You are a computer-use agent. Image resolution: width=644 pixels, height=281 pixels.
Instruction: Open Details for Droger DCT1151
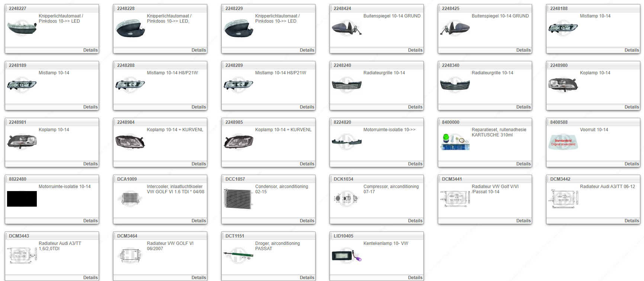307,278
